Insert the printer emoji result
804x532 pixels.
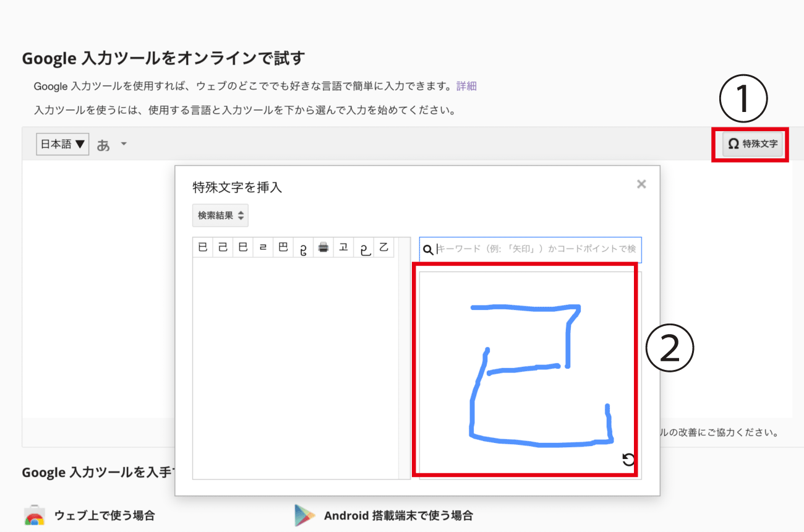pos(323,247)
